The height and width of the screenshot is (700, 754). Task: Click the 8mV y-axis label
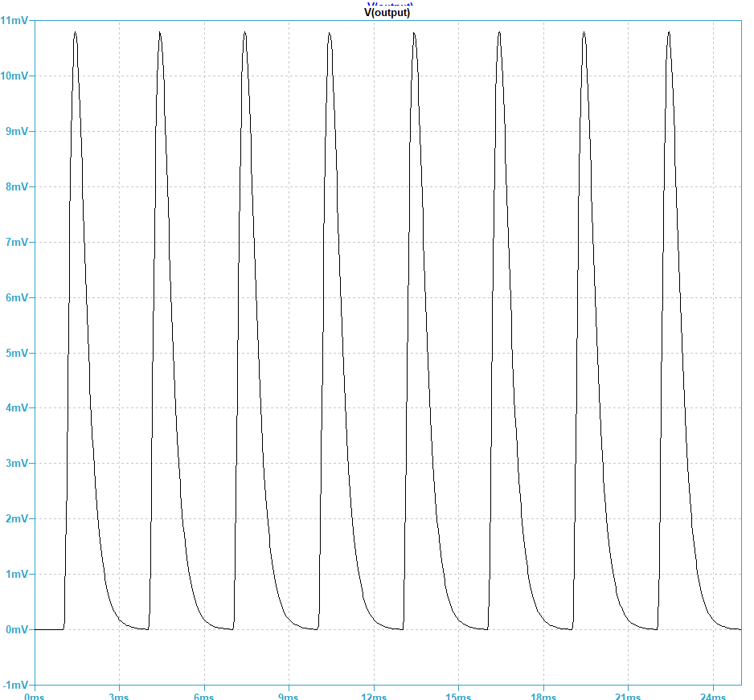[17, 186]
